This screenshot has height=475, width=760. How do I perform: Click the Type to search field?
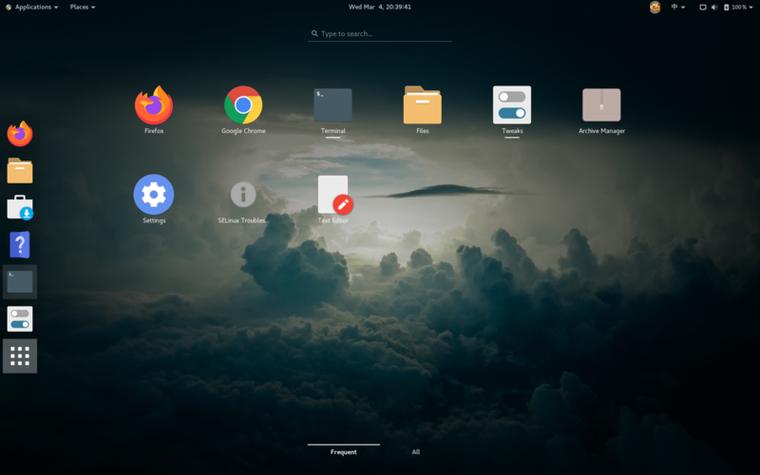pos(380,33)
